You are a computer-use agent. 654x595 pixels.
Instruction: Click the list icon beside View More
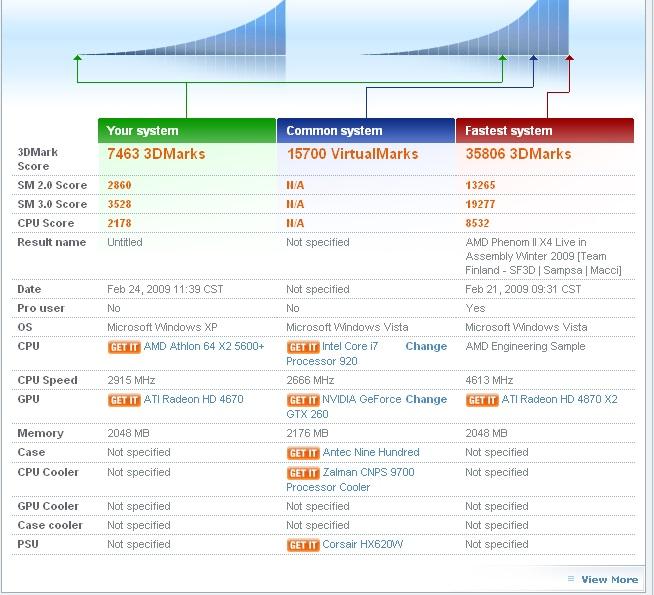tap(571, 579)
